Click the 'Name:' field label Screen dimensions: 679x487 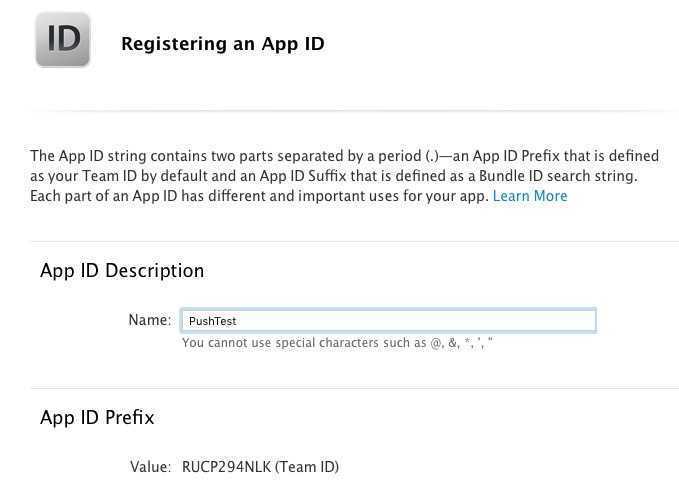pos(150,320)
